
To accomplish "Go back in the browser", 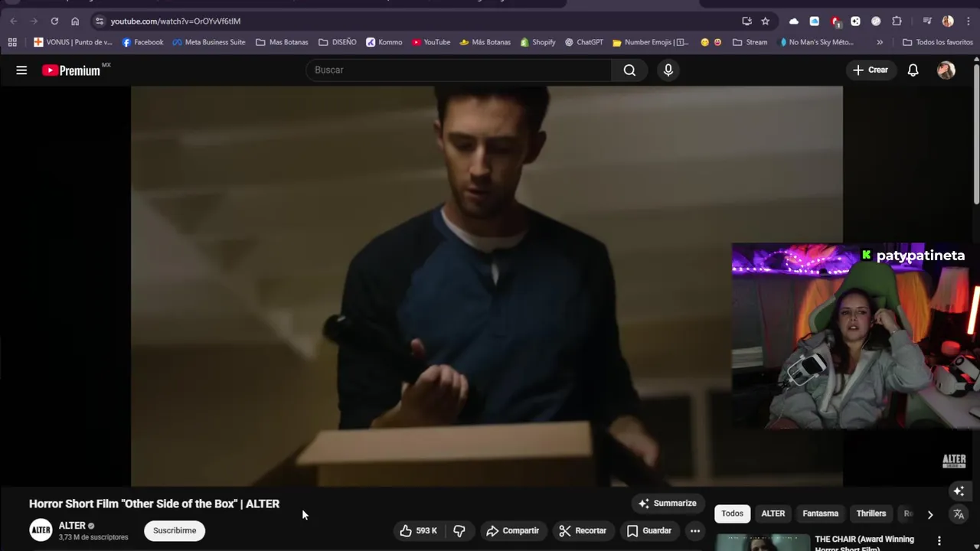I will 14,21.
